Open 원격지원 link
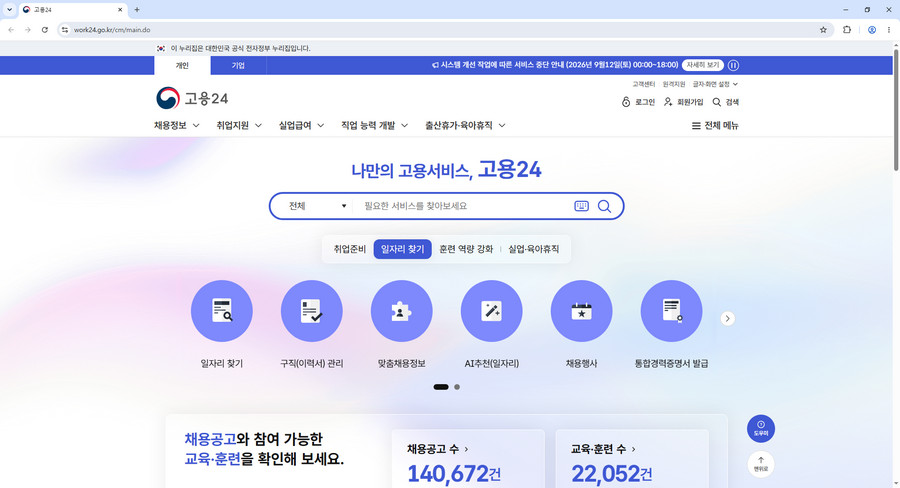Viewport: 900px width, 488px height. (x=674, y=84)
